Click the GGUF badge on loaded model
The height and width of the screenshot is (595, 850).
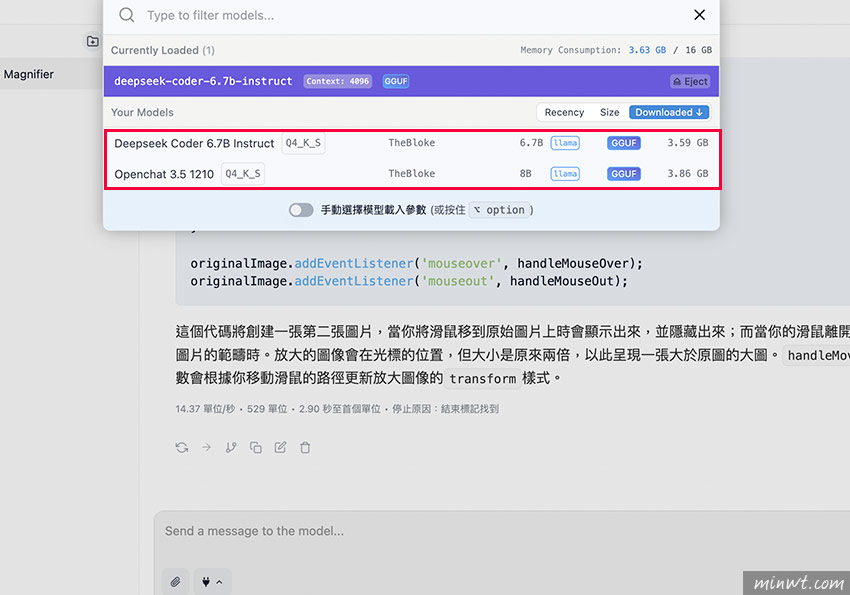tap(396, 81)
